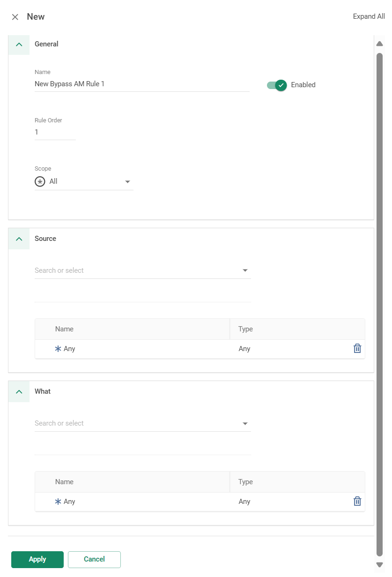Click the asterisk icon beside What Any
Screen dimensions: 392x577
point(58,502)
